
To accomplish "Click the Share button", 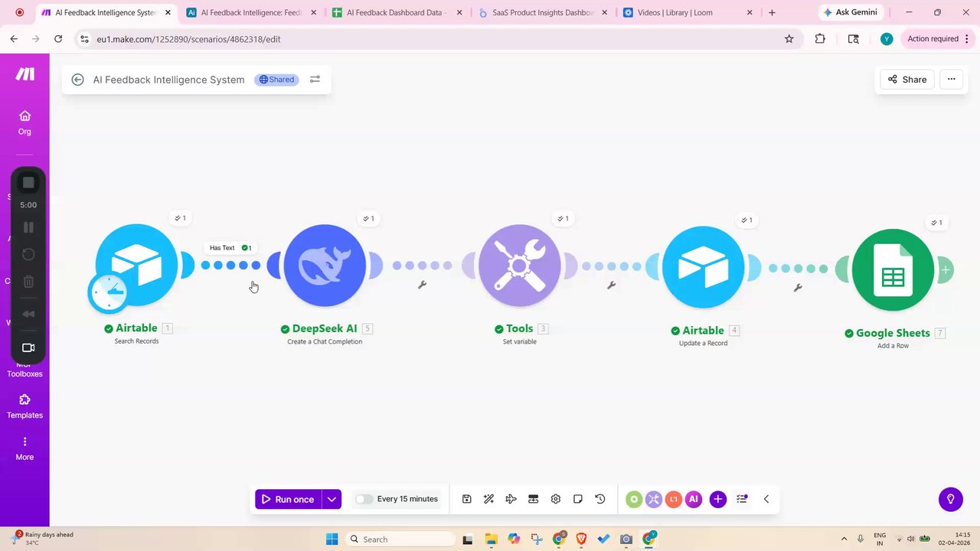I will 907,80.
